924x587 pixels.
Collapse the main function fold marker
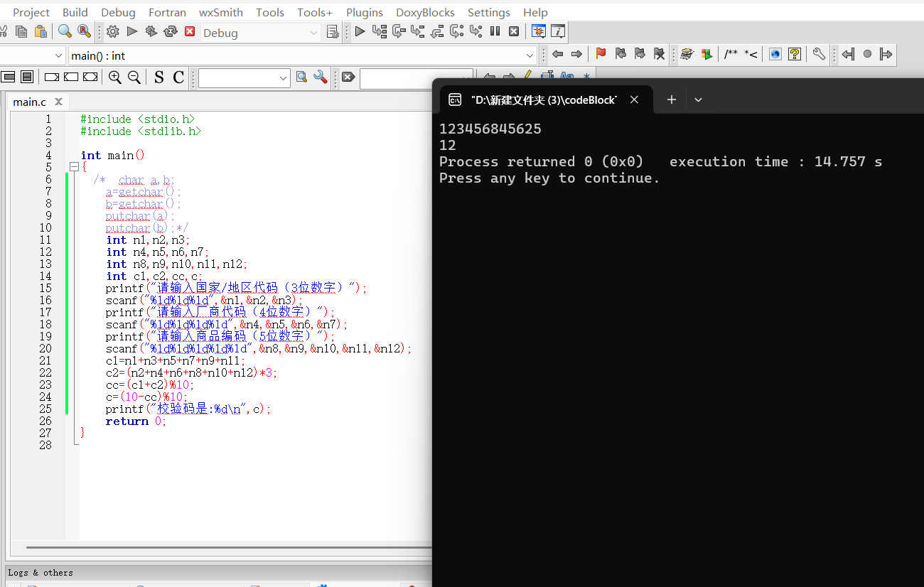click(73, 167)
